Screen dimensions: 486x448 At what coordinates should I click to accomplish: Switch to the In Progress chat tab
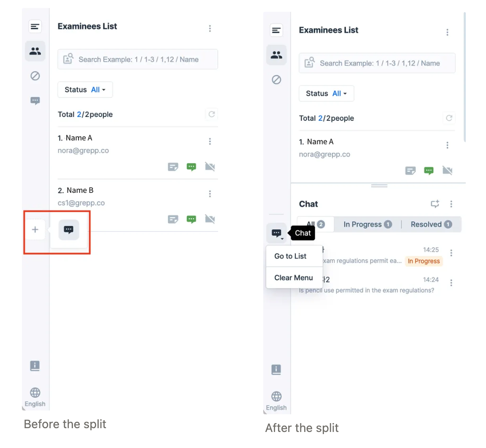367,224
